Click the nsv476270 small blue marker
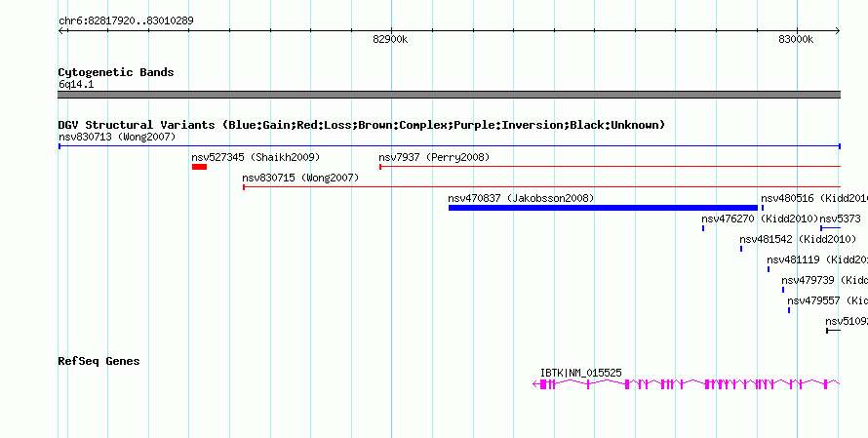 [x=703, y=228]
